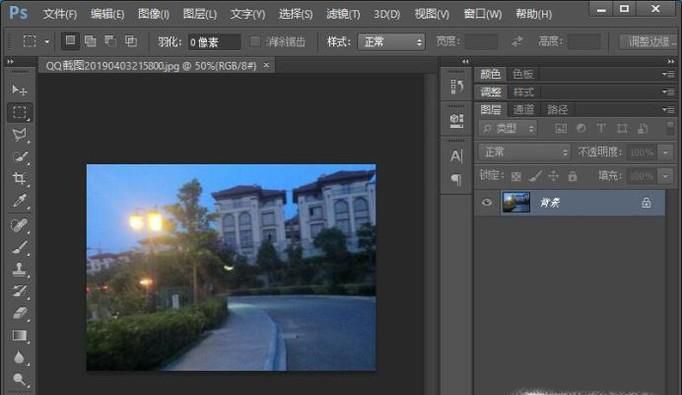Choose Add to Selection mode
Viewport: 682px width, 395px height.
[90, 41]
